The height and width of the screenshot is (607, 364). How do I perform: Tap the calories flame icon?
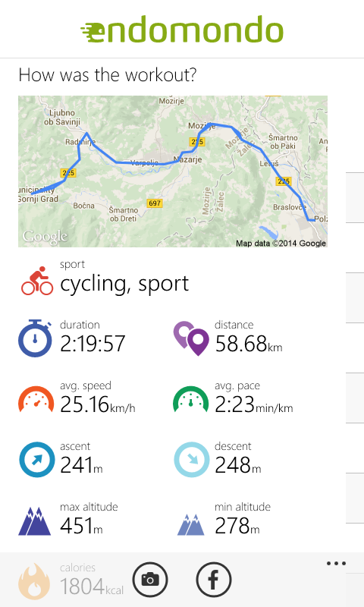(x=34, y=581)
